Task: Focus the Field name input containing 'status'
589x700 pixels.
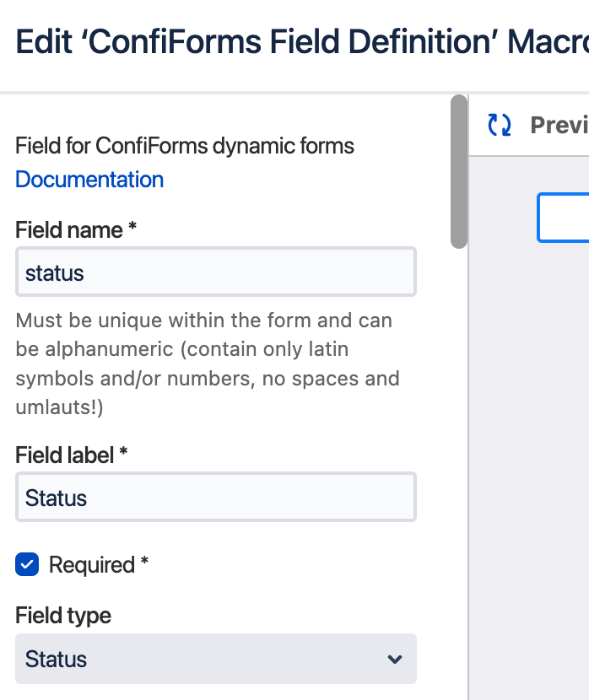Action: 215,272
